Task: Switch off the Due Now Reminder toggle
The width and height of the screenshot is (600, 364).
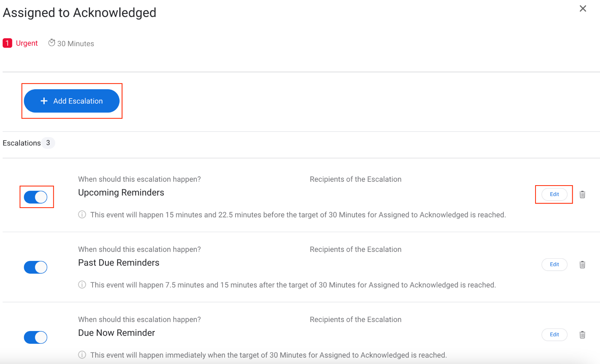Action: [x=36, y=337]
